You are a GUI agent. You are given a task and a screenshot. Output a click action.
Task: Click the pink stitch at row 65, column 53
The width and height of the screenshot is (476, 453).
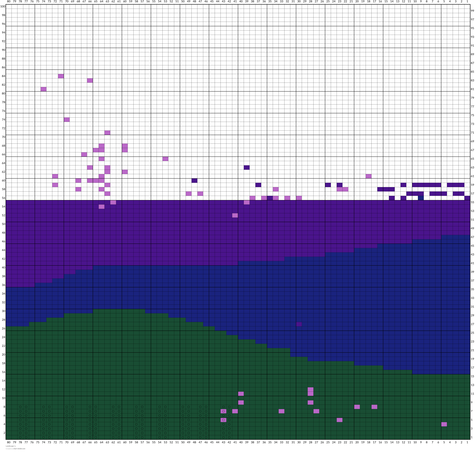click(166, 159)
